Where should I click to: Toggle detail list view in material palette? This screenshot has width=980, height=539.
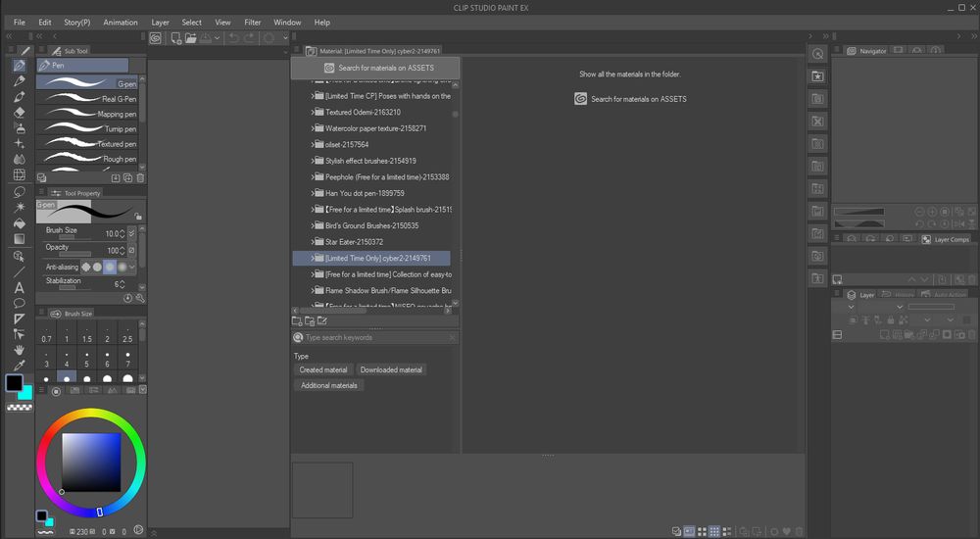(727, 531)
